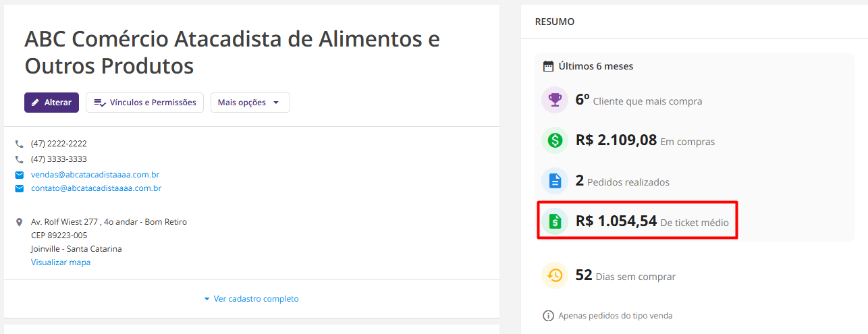Click the info icon near Apenas pedidos
Viewport: 868px width, 334px height.
[x=548, y=316]
